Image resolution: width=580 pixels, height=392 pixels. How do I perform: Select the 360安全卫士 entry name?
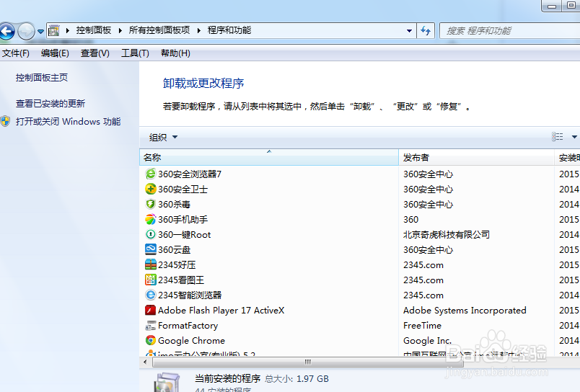click(183, 190)
